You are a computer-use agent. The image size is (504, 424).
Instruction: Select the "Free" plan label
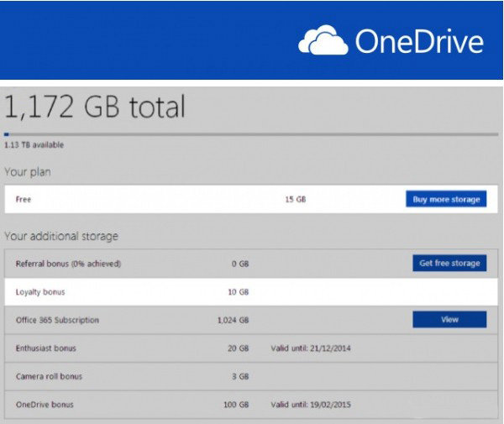point(24,199)
